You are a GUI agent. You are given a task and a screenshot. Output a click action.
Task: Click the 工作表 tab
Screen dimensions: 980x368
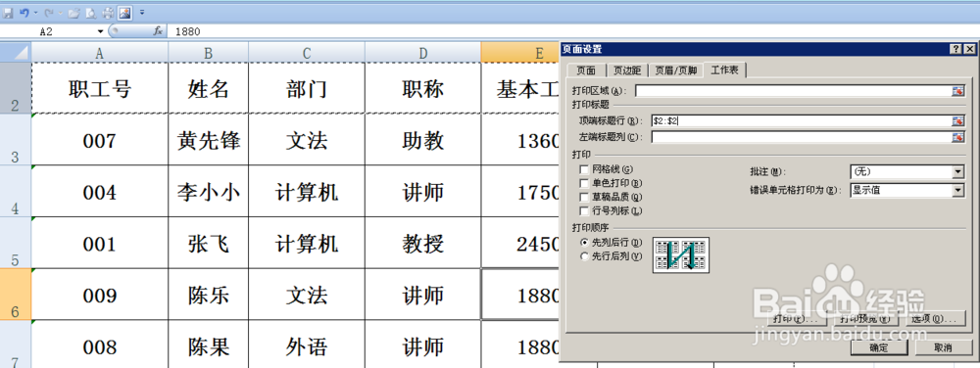point(725,69)
